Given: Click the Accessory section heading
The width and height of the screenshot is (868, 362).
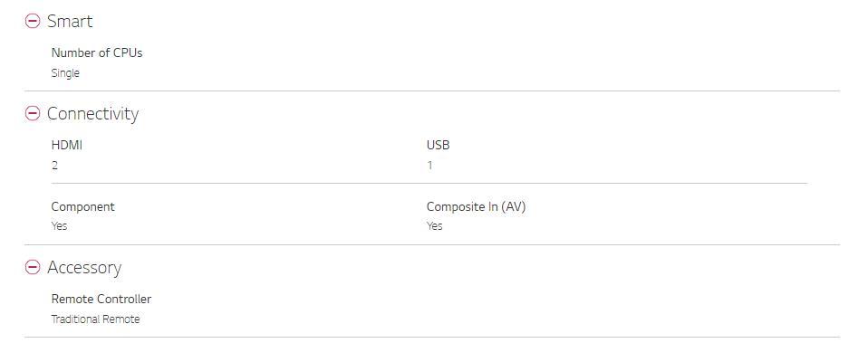Looking at the screenshot, I should pos(84,267).
